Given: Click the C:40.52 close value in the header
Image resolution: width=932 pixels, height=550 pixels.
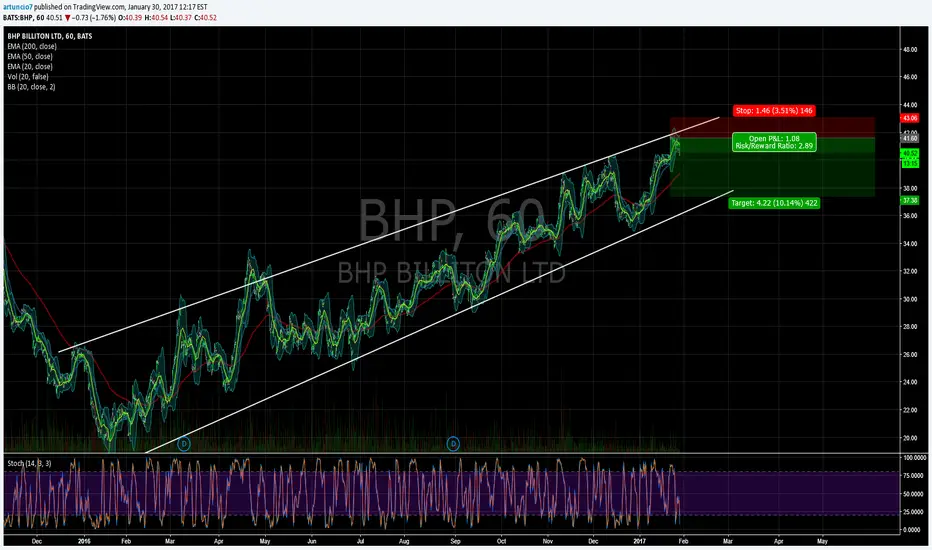Looking at the screenshot, I should pyautogui.click(x=205, y=18).
